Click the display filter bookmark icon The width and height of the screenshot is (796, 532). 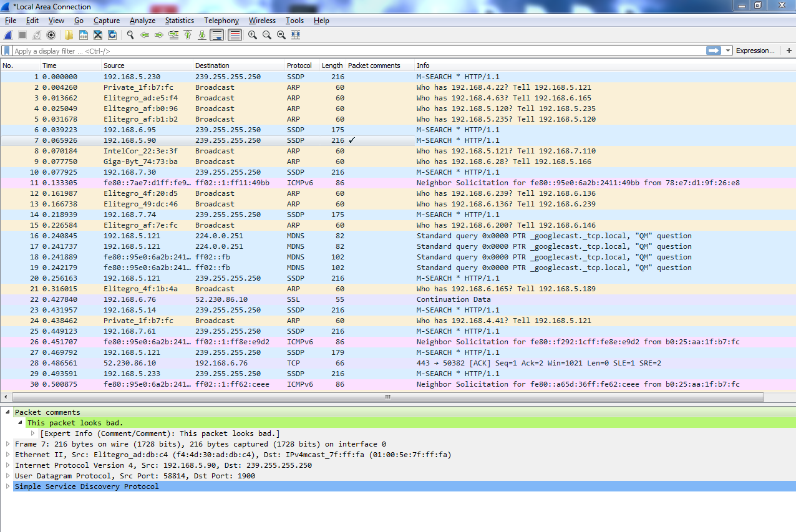(x=7, y=51)
